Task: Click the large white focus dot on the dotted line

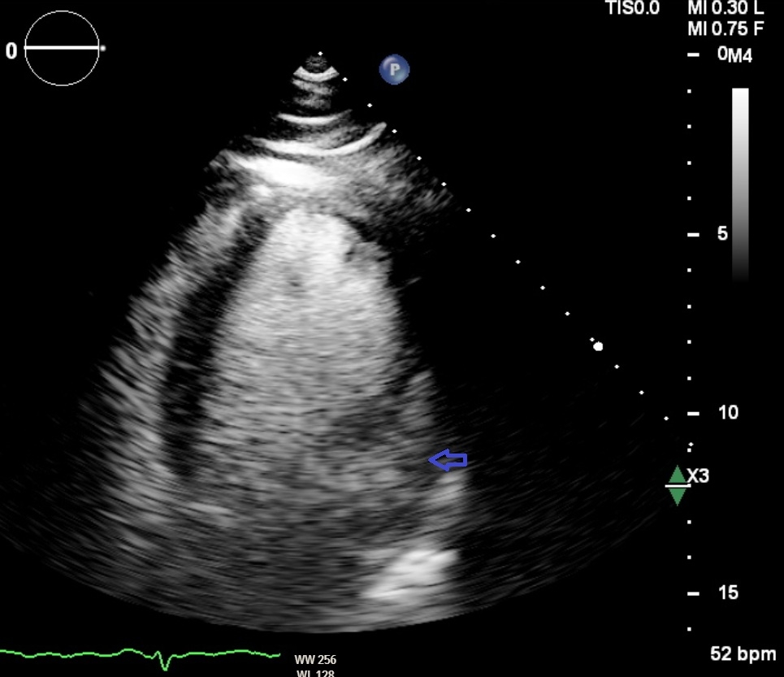Action: point(599,346)
